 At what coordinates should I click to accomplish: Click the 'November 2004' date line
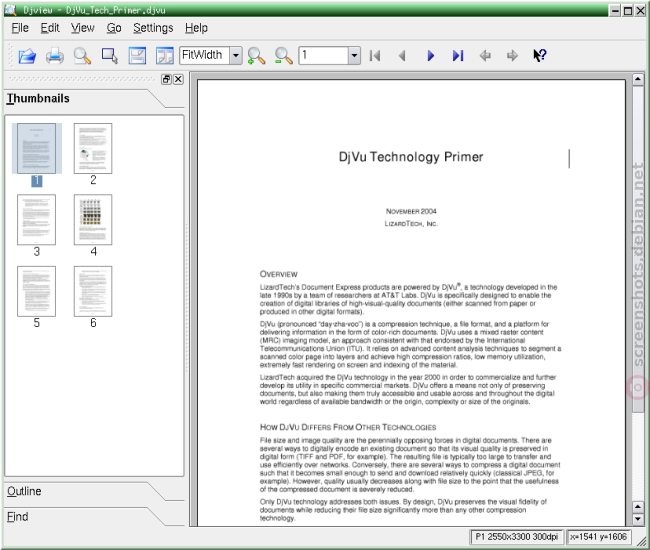pos(411,211)
